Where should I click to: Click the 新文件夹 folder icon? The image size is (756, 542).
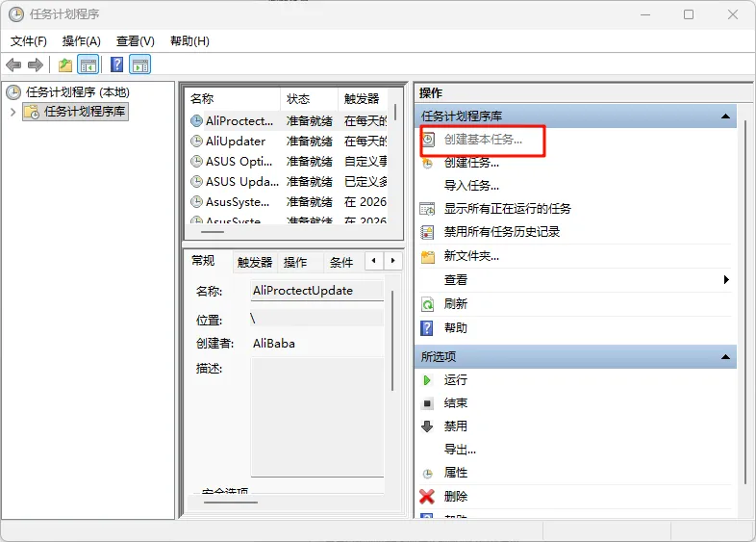coord(428,256)
